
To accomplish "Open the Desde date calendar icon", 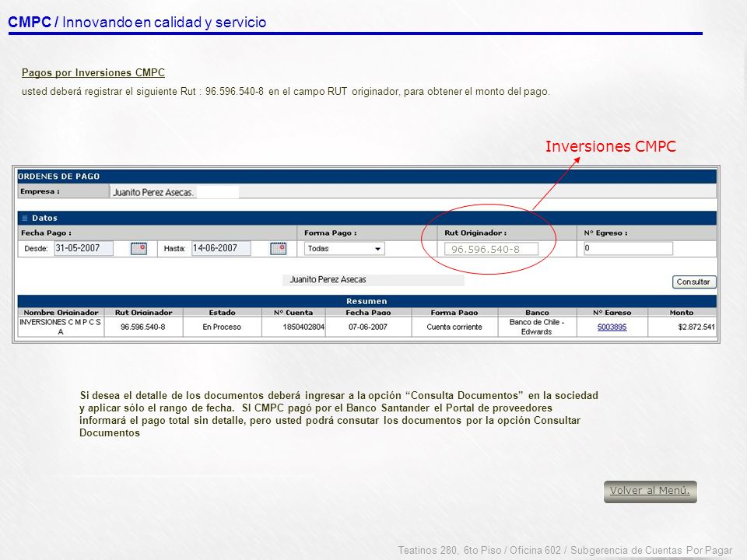I will 139,249.
